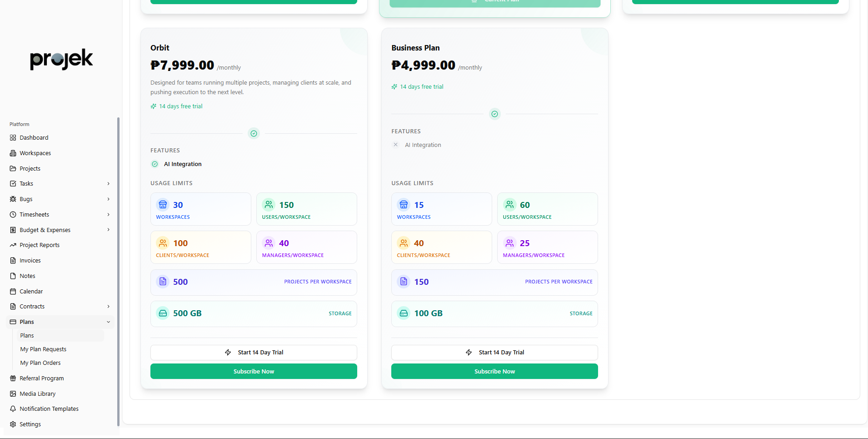Click the Dashboard grid icon in sidebar
868x439 pixels.
point(13,138)
